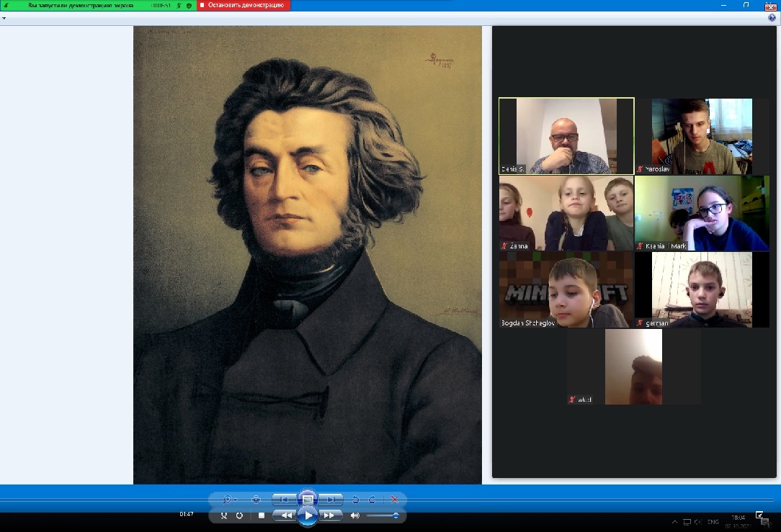Skip to the next image
The image size is (781, 532).
(331, 500)
